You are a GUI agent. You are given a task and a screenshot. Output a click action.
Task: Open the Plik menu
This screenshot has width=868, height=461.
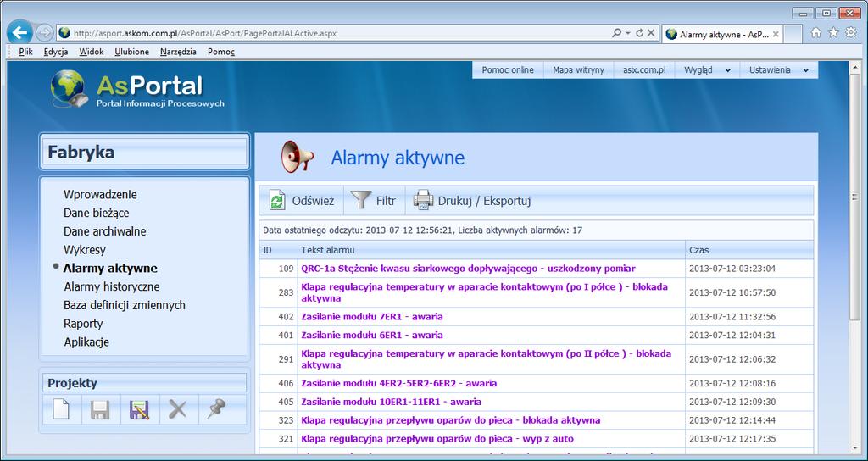25,52
